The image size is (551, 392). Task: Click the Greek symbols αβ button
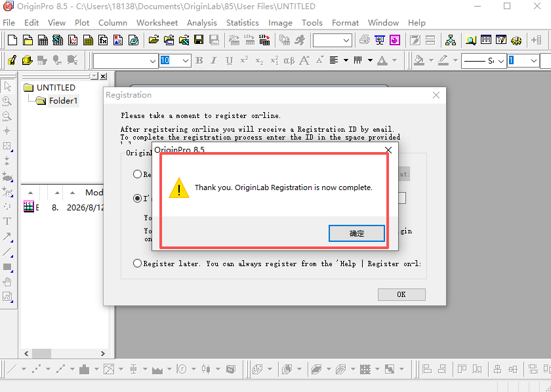point(289,60)
